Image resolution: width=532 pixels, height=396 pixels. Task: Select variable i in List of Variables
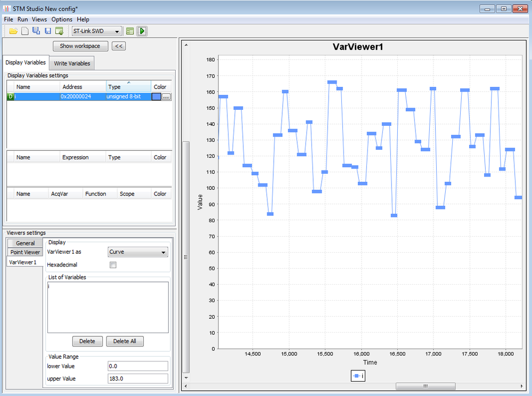108,286
